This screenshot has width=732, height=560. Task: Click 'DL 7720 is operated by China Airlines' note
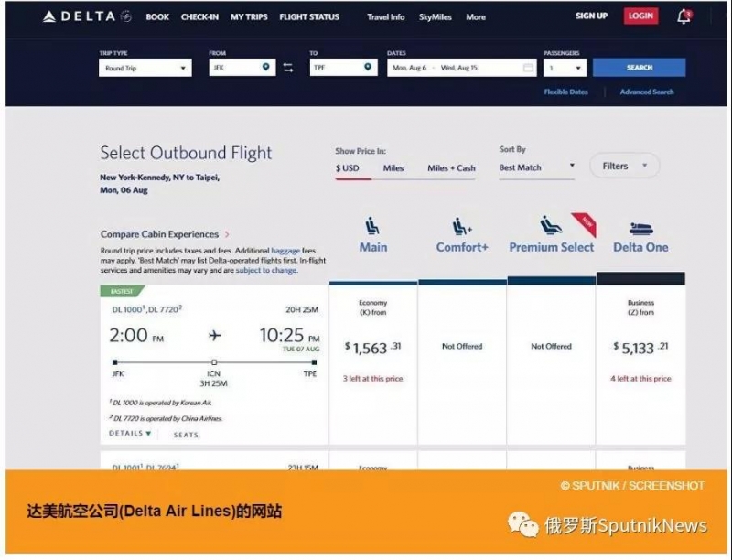(x=166, y=418)
